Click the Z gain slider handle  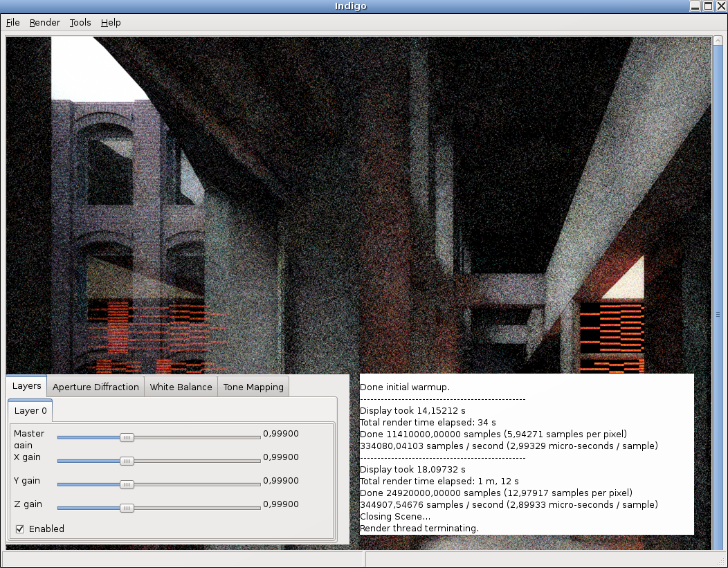coord(126,508)
